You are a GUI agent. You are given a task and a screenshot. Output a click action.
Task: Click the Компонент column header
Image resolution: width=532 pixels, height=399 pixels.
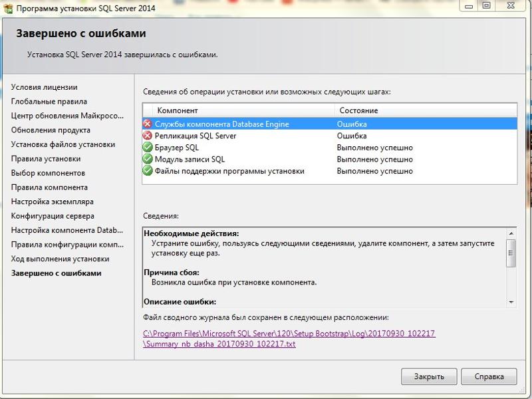(243, 110)
